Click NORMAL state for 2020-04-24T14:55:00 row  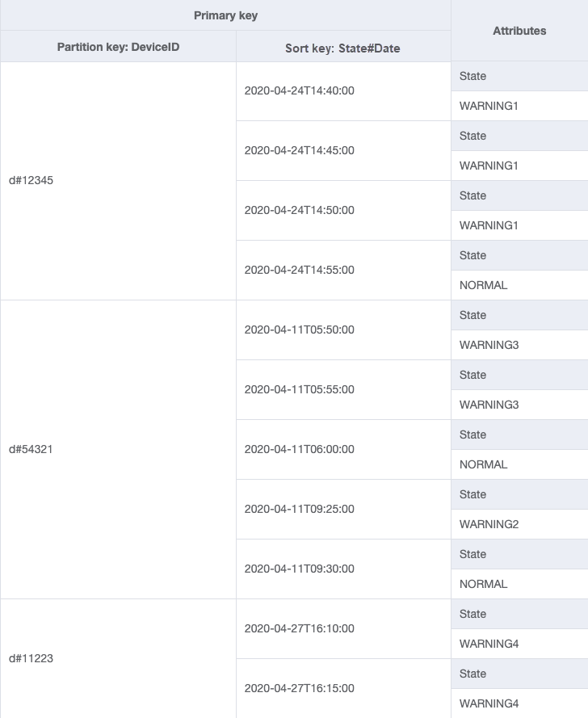click(x=483, y=285)
